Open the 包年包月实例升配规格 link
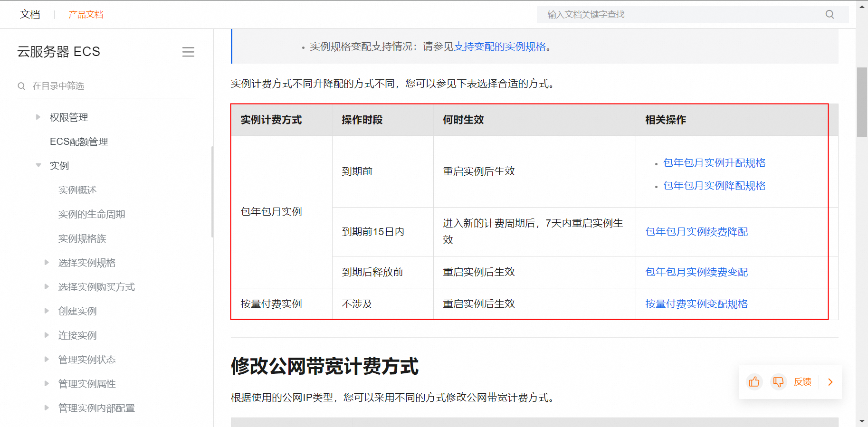The height and width of the screenshot is (427, 868). (x=715, y=163)
